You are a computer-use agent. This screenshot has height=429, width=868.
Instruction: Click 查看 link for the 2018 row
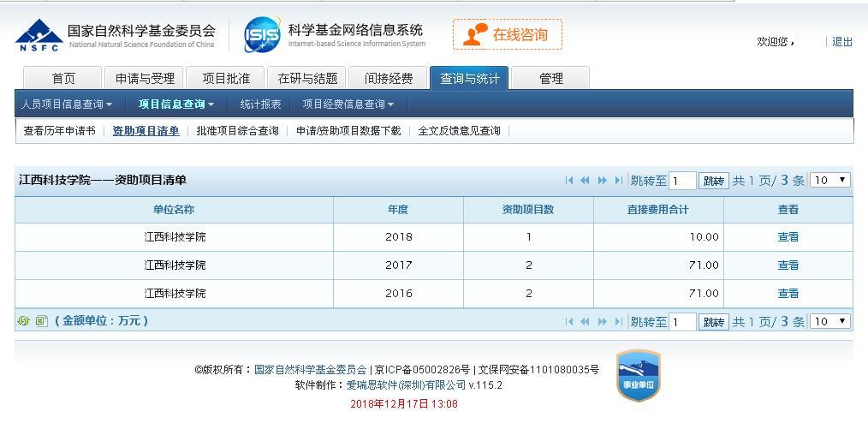[x=788, y=237]
